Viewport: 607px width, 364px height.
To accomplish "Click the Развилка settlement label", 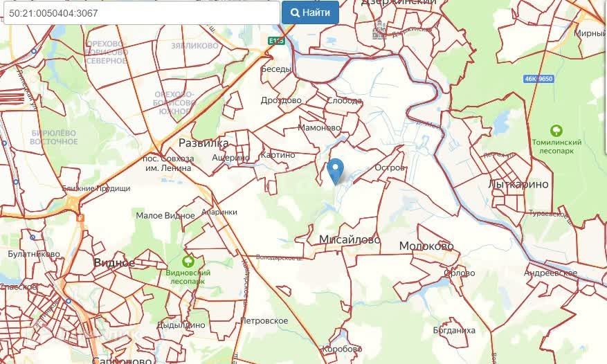I will coord(203,143).
